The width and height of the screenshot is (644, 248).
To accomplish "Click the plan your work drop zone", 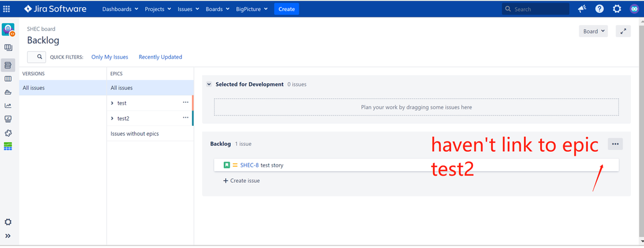I will click(x=416, y=107).
